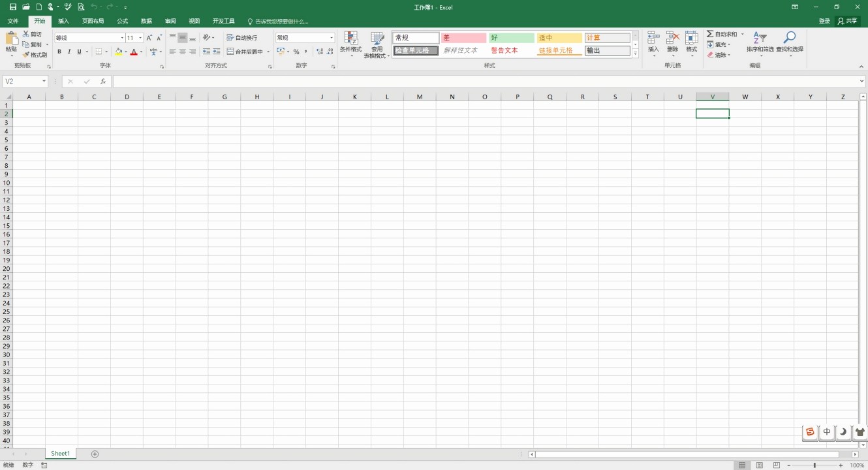Click the Save icon in Quick Access Toolbar

(12, 7)
